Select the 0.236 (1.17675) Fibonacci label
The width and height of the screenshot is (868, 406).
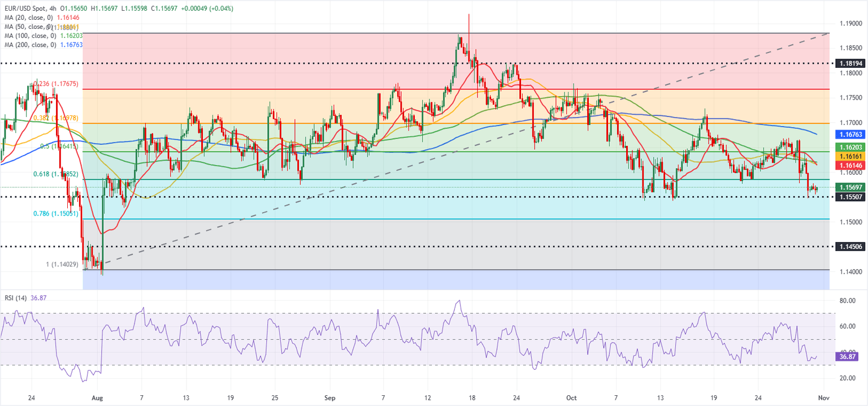pos(55,84)
